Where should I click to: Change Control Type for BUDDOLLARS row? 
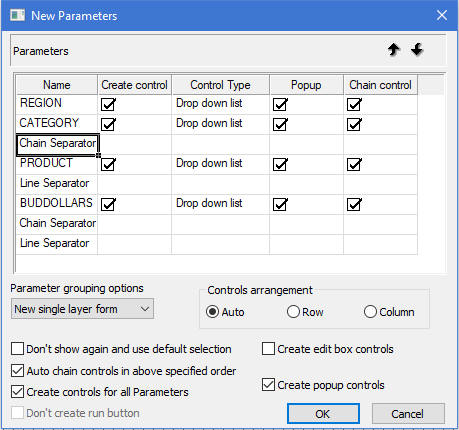point(220,204)
